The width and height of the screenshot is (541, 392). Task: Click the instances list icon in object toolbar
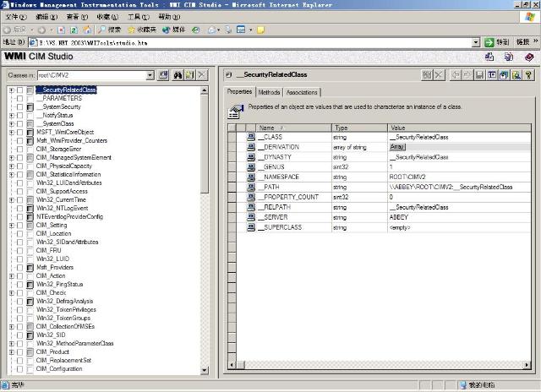[x=504, y=75]
